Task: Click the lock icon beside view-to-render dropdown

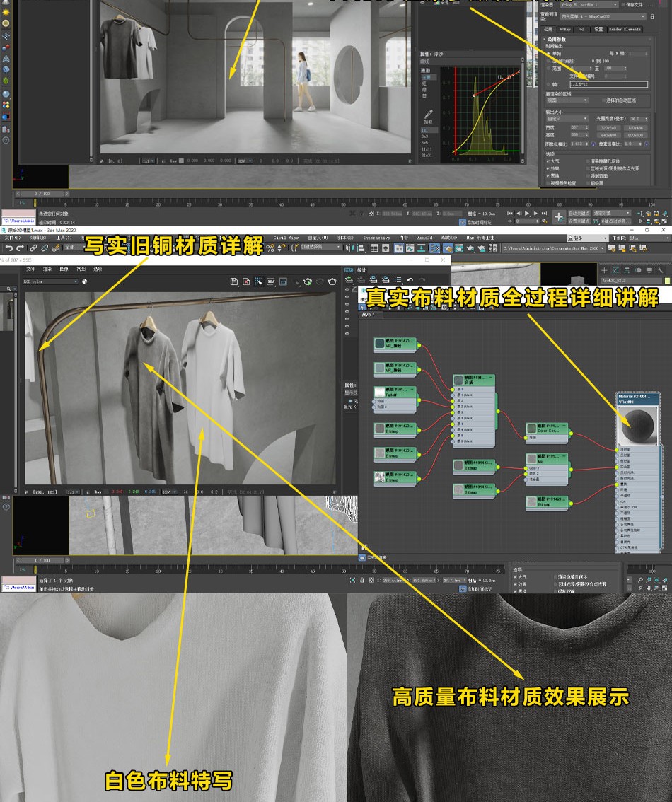Action: pyautogui.click(x=652, y=17)
